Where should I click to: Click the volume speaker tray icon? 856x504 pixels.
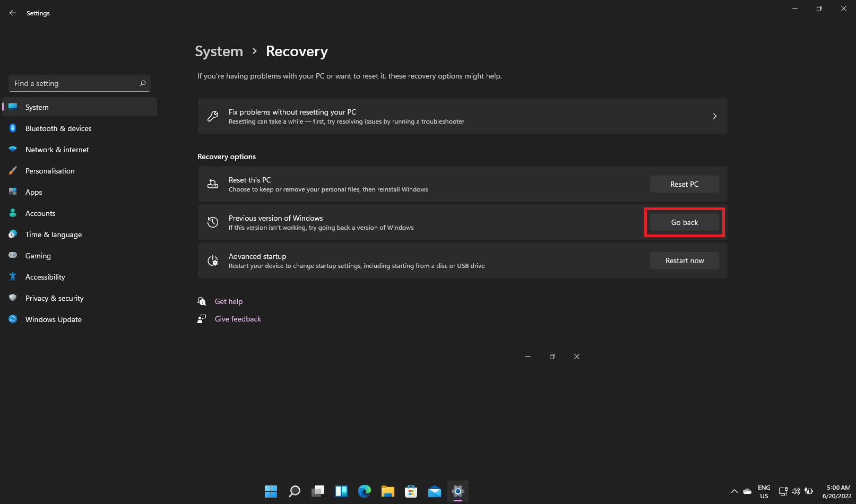pyautogui.click(x=796, y=491)
